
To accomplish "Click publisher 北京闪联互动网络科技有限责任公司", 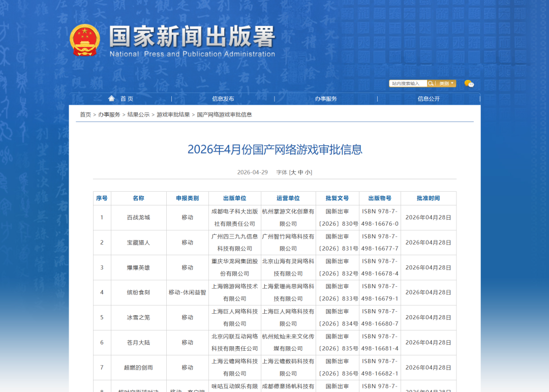I will 234,343.
